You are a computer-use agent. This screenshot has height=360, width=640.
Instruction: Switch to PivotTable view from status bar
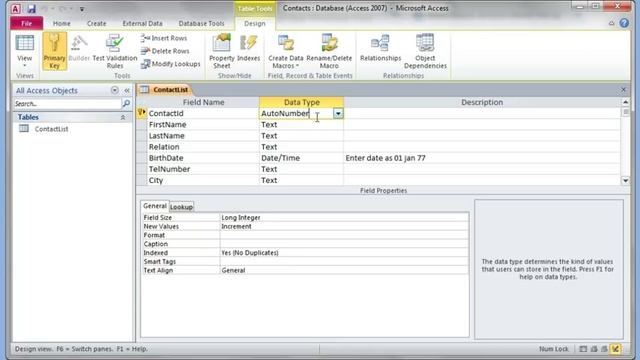pos(594,349)
